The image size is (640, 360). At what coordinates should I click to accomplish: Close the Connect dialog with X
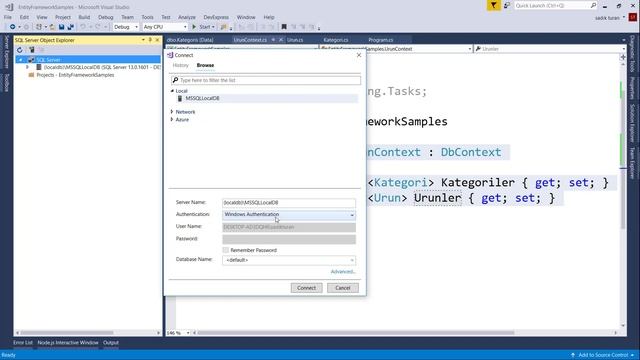(359, 55)
